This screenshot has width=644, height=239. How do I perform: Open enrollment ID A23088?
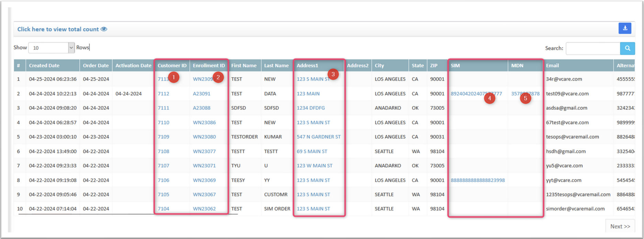(x=201, y=108)
